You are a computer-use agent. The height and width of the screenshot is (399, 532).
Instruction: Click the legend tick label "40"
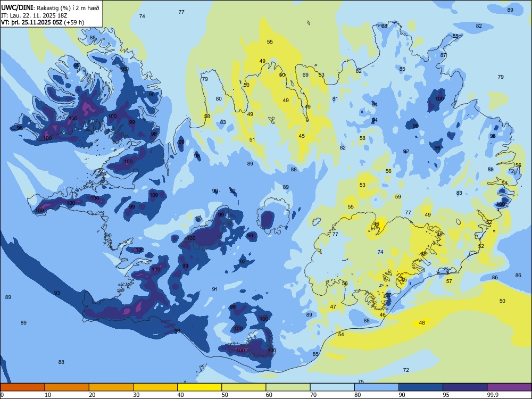coord(181,395)
